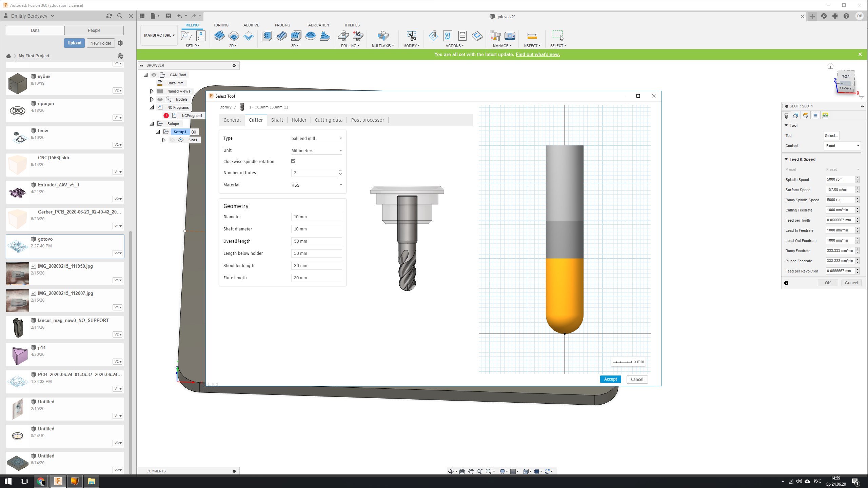The height and width of the screenshot is (488, 868).
Task: Toggle visibility eye of Models
Action: pyautogui.click(x=160, y=99)
